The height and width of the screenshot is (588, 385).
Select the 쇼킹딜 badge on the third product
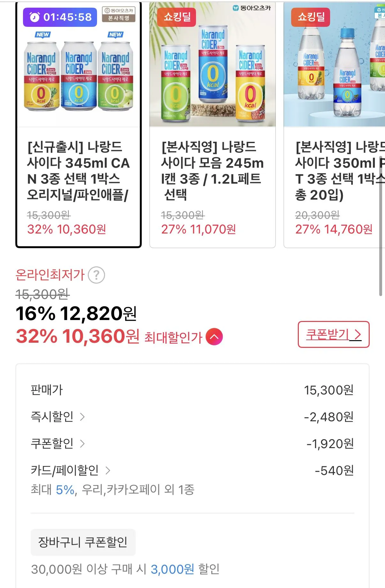click(x=311, y=18)
